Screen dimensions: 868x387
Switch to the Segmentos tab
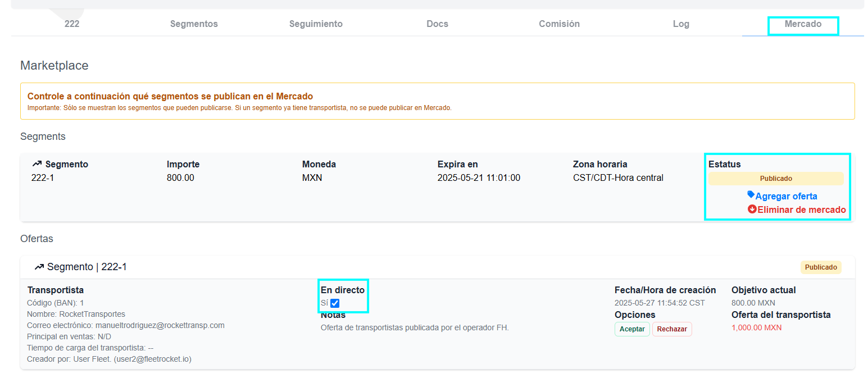point(194,24)
